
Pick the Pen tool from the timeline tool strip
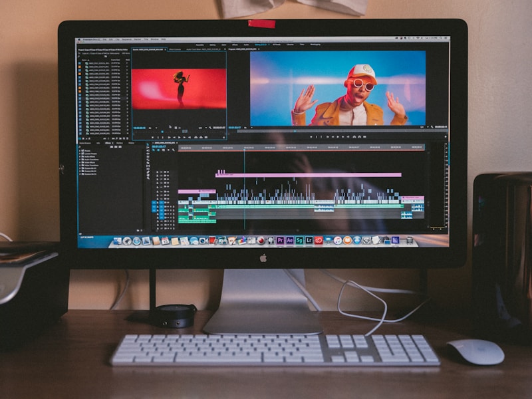[x=148, y=166]
